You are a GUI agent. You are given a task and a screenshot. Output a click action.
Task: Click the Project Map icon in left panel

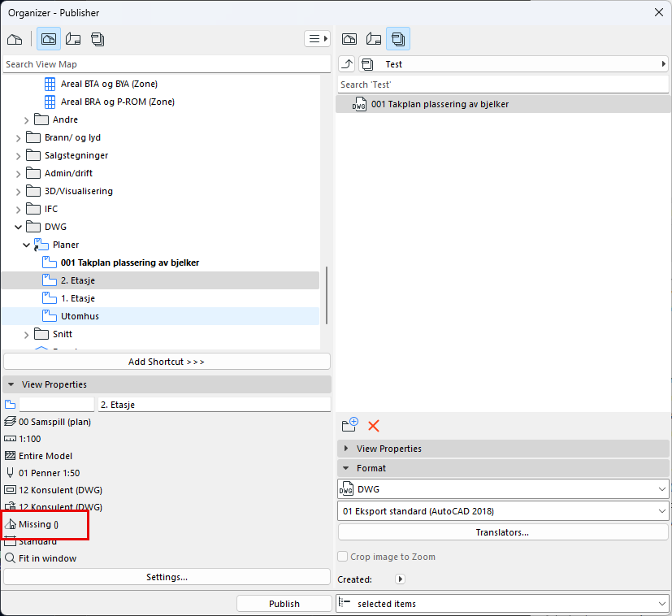(15, 39)
